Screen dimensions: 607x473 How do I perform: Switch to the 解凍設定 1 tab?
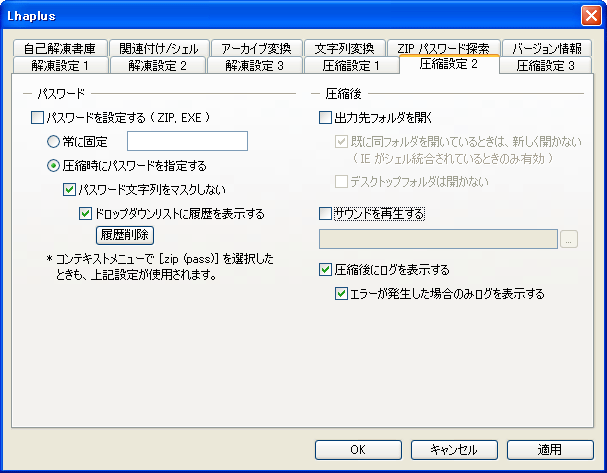60,65
